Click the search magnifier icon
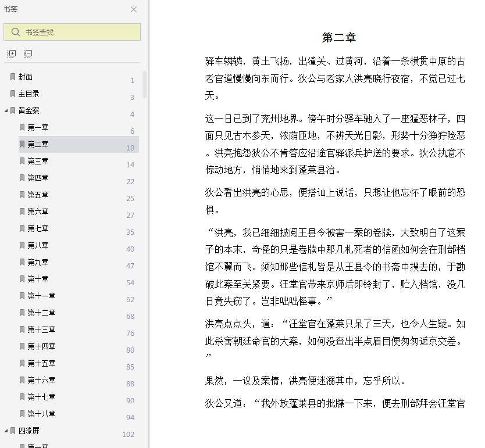Viewport: 485px width, 448px height. (x=16, y=32)
